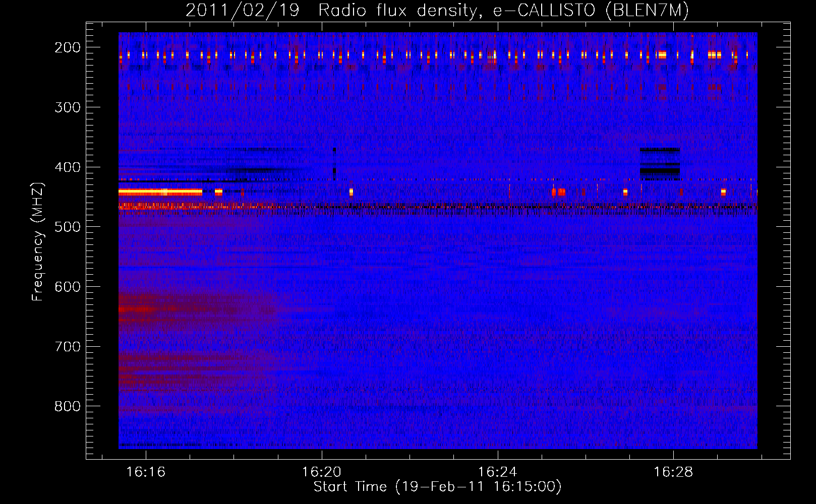Click the Start Time axis label
Screen dimensions: 816x504
pos(437,486)
